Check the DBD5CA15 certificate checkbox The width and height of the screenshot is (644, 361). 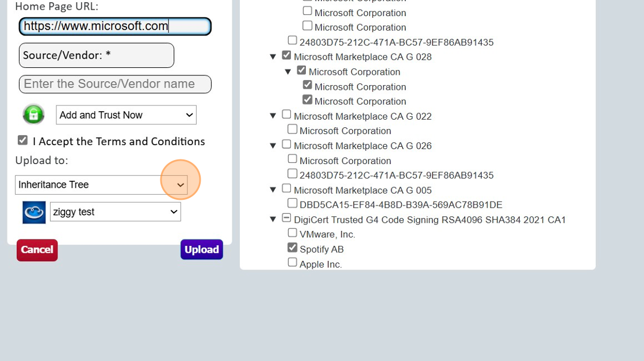click(293, 203)
